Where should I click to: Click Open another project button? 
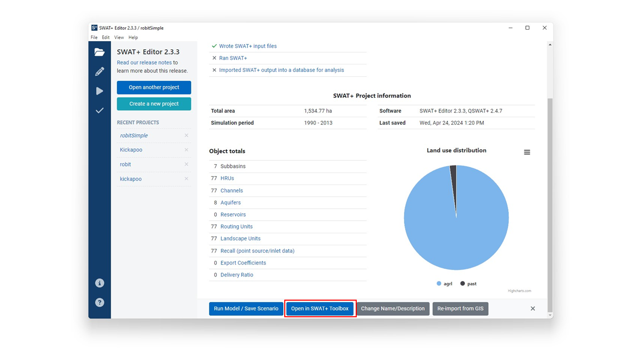pos(154,87)
